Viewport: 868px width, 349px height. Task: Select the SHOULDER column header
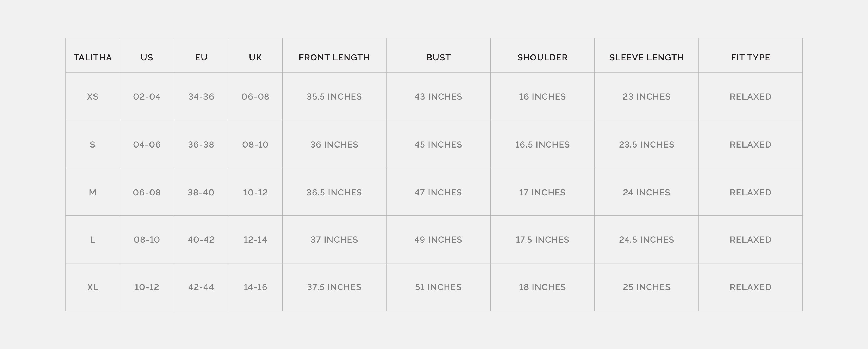542,58
